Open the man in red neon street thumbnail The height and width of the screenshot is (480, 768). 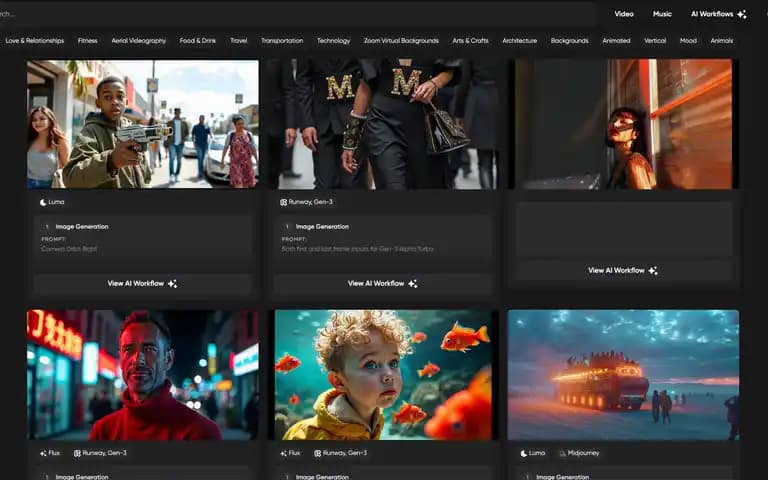143,375
